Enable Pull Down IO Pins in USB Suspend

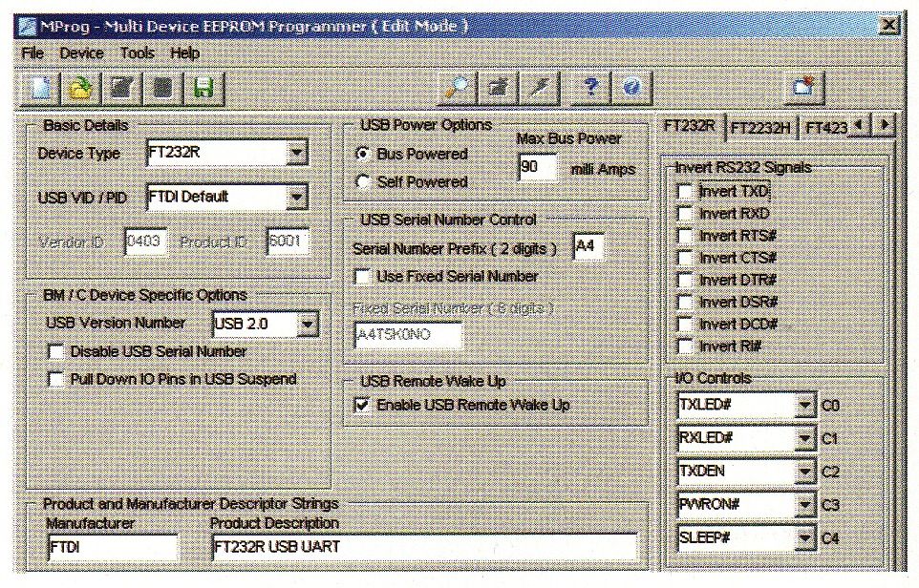(x=55, y=380)
